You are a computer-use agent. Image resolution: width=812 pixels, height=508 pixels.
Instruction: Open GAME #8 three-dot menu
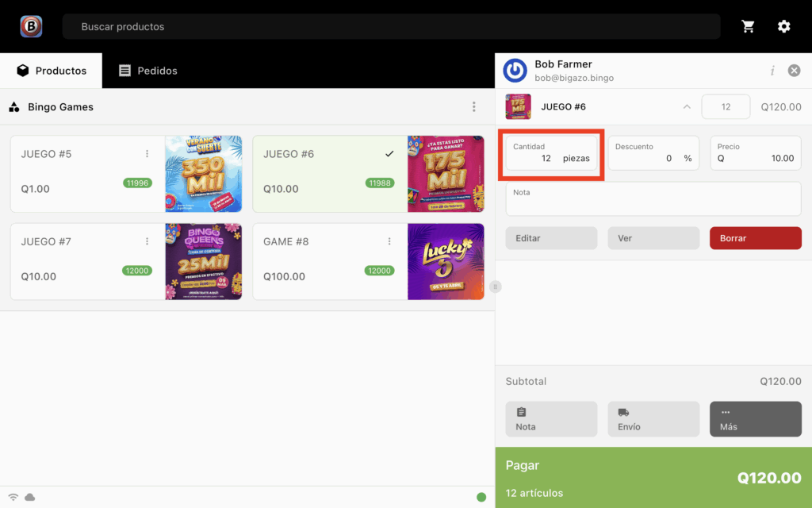point(389,241)
